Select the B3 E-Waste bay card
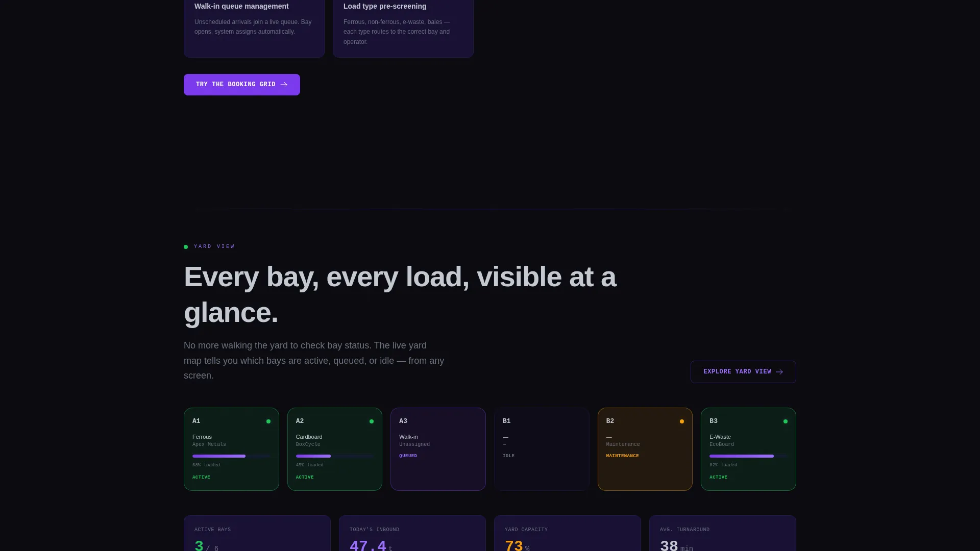Viewport: 980px width, 551px height. [748, 449]
